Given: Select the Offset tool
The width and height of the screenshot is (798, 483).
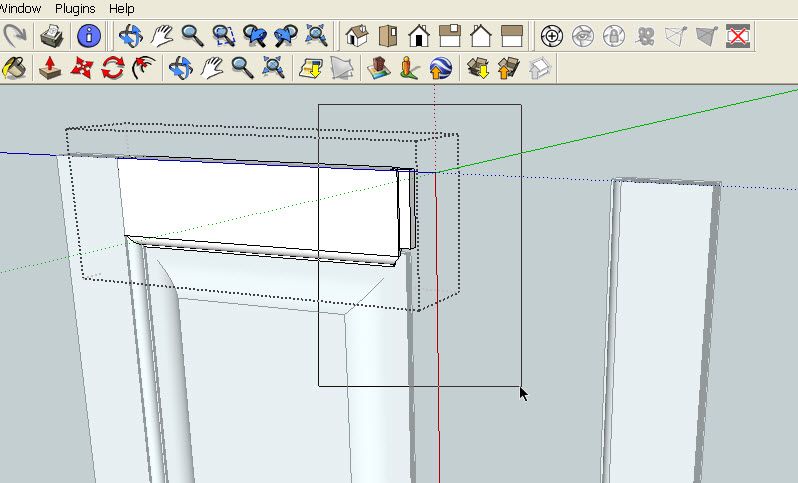Looking at the screenshot, I should [144, 68].
